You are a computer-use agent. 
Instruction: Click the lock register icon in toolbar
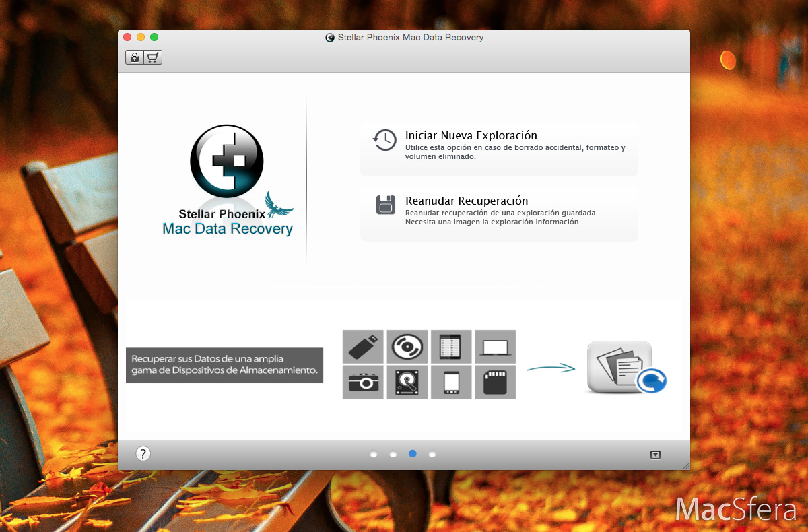pyautogui.click(x=135, y=57)
